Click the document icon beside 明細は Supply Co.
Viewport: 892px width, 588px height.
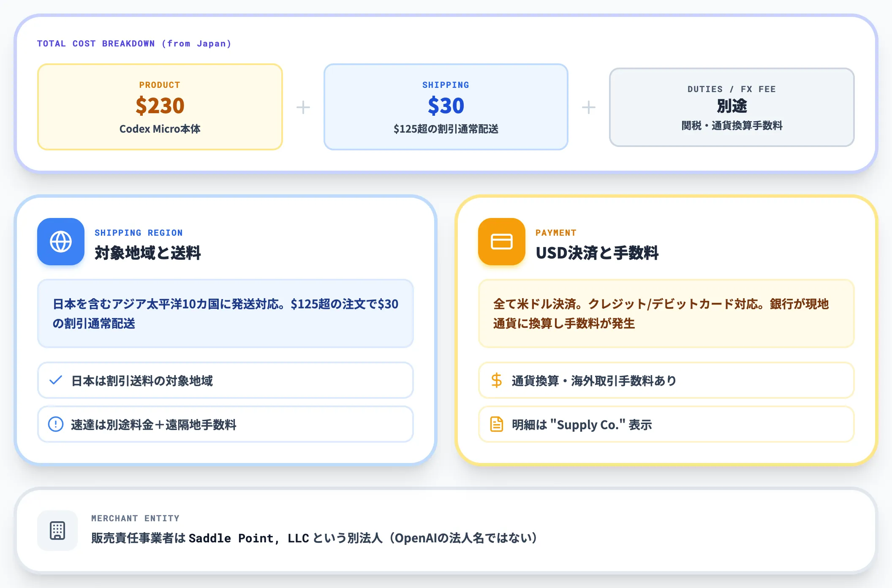tap(497, 424)
